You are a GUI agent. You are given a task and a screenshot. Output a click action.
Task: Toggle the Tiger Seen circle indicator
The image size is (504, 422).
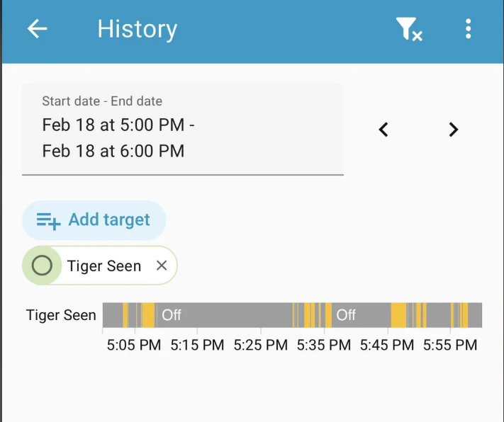click(x=43, y=266)
